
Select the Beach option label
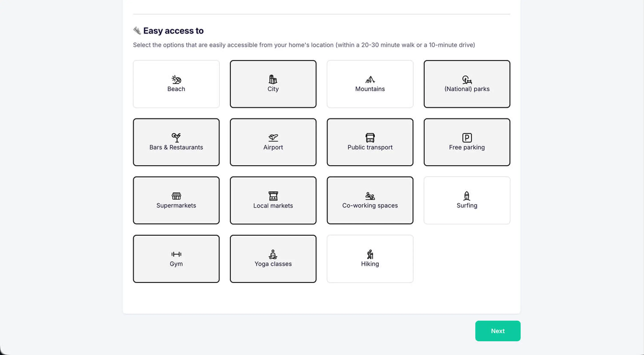(176, 89)
